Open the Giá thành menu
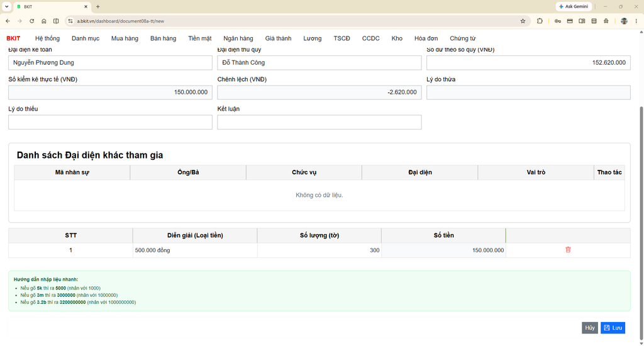Viewport: 644px width, 346px height. 278,38
